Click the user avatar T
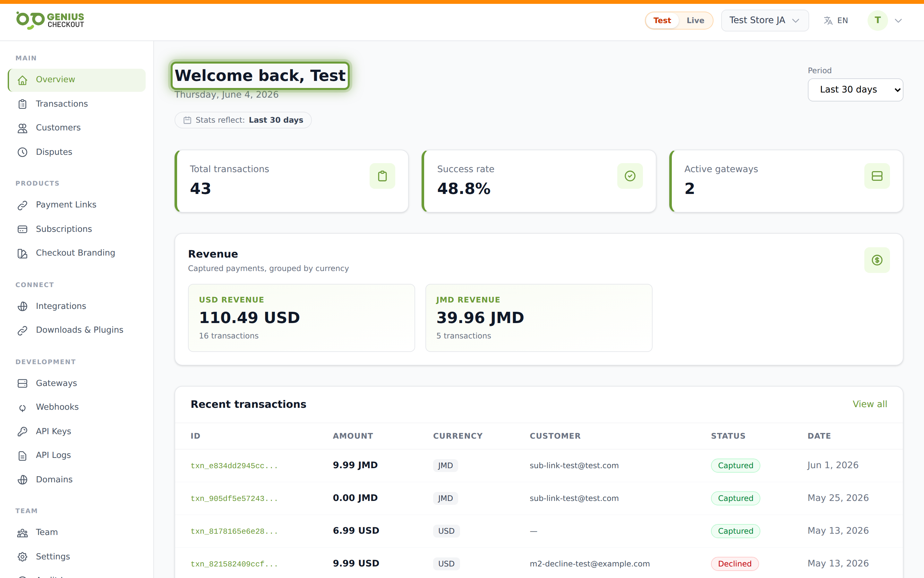The image size is (924, 578). pyautogui.click(x=877, y=20)
